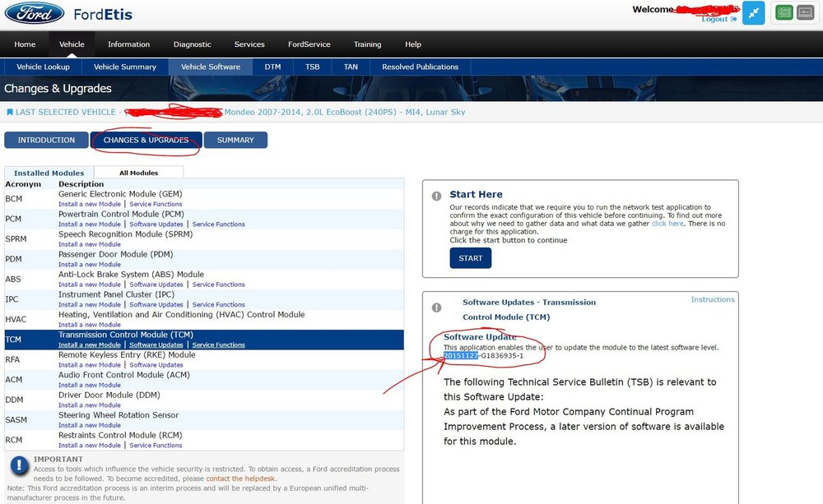Open the FordService menu
Viewport: 823px width, 504px height.
[309, 44]
